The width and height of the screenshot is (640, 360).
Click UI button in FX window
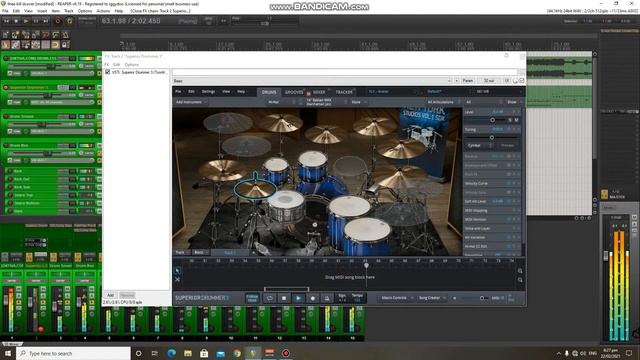pyautogui.click(x=507, y=81)
